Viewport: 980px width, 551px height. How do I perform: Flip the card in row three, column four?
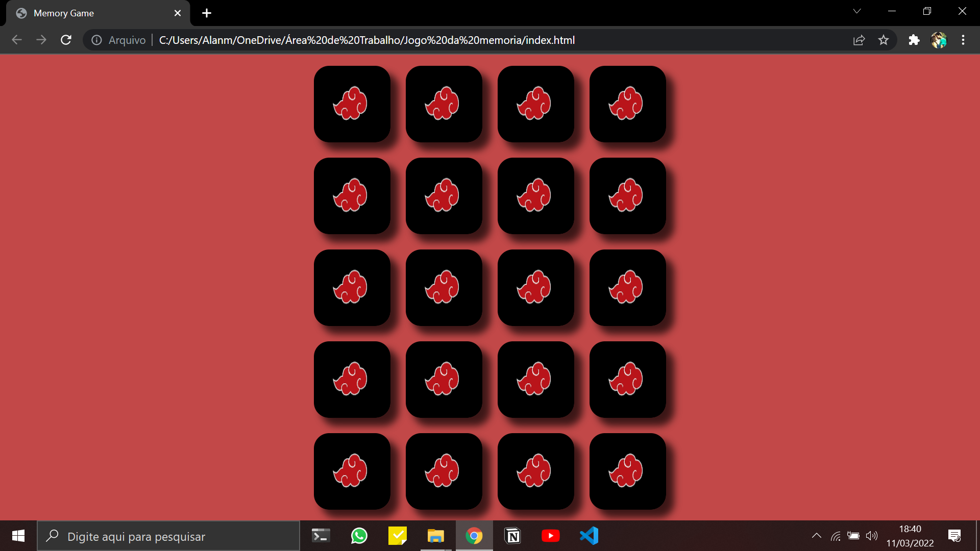tap(628, 288)
